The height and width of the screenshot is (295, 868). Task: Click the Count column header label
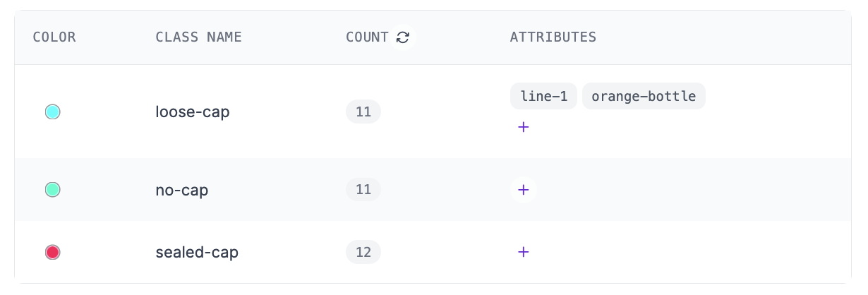367,37
